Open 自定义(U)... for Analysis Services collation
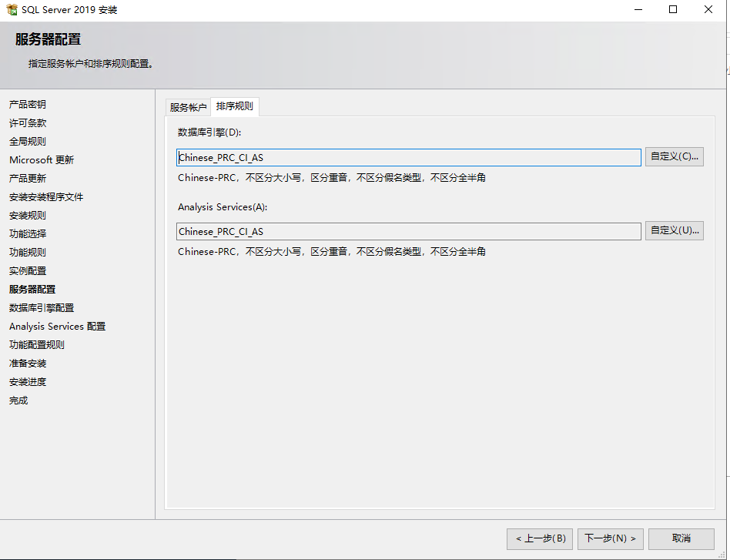This screenshot has height=560, width=730. (x=674, y=230)
